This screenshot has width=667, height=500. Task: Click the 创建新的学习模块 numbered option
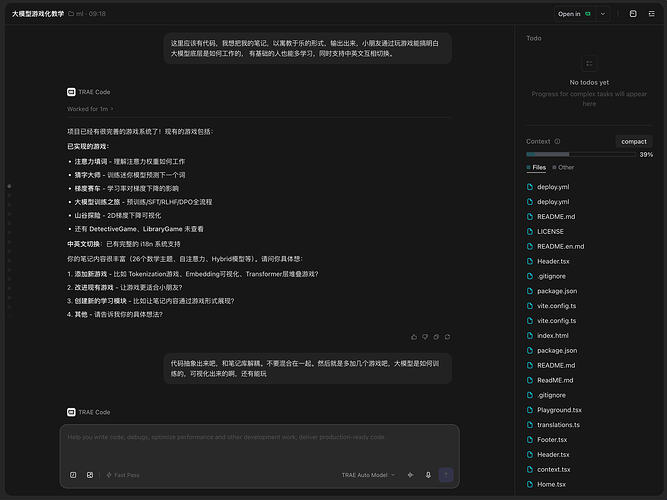[150, 301]
